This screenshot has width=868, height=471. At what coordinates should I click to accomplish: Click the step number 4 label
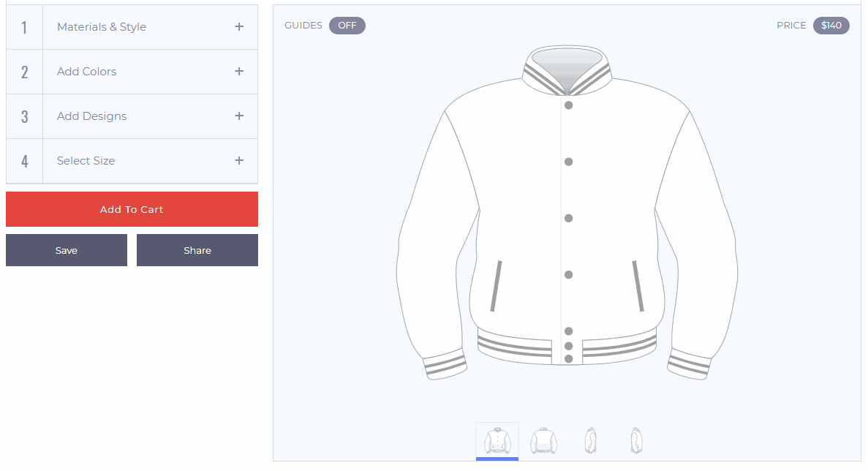[24, 161]
